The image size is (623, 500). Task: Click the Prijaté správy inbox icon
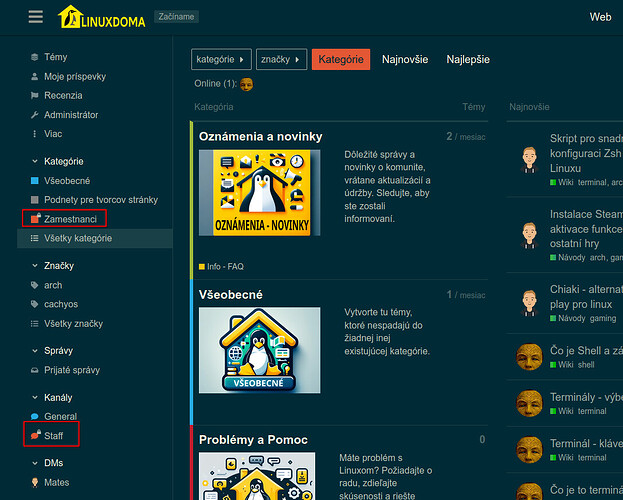coord(35,370)
